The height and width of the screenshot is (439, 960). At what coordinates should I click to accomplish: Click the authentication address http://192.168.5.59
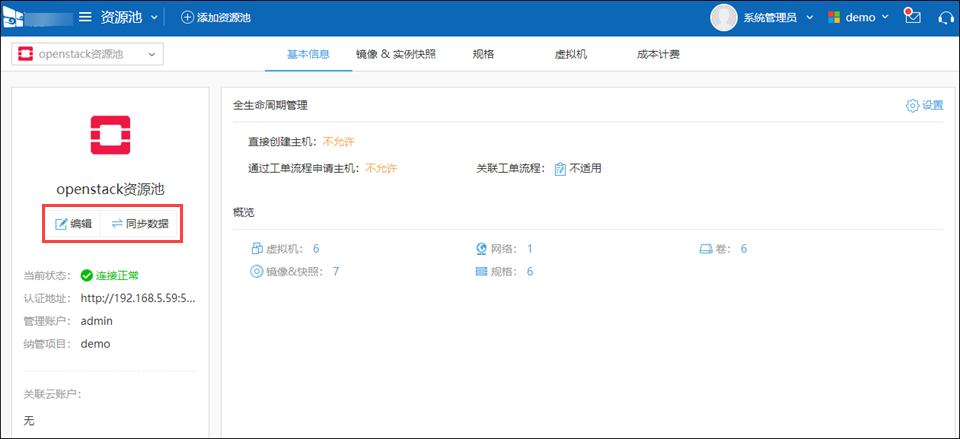click(x=138, y=298)
